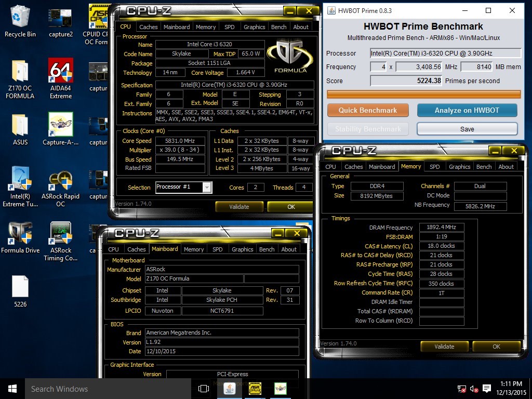
Task: Launch AIDA64 Extreme from the desktop
Action: pyautogui.click(x=60, y=78)
